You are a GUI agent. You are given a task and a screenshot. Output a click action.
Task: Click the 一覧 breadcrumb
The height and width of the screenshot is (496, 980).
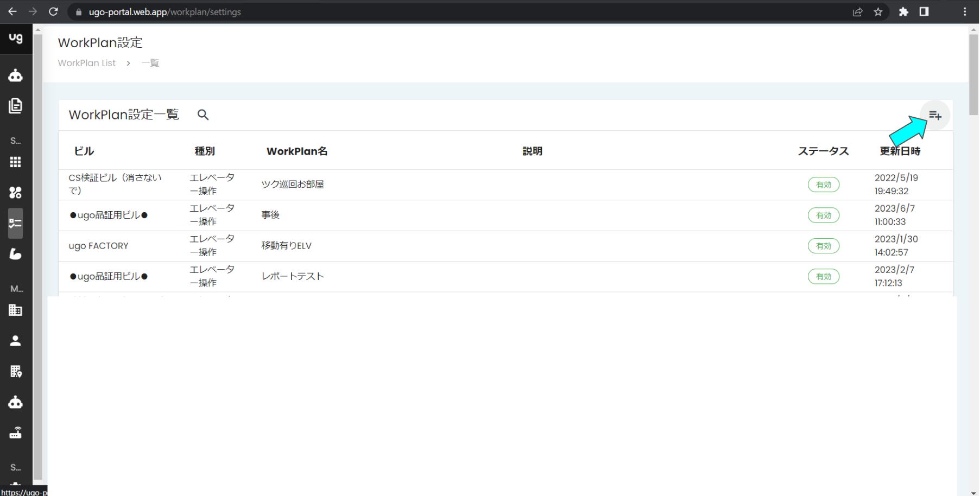coord(150,63)
